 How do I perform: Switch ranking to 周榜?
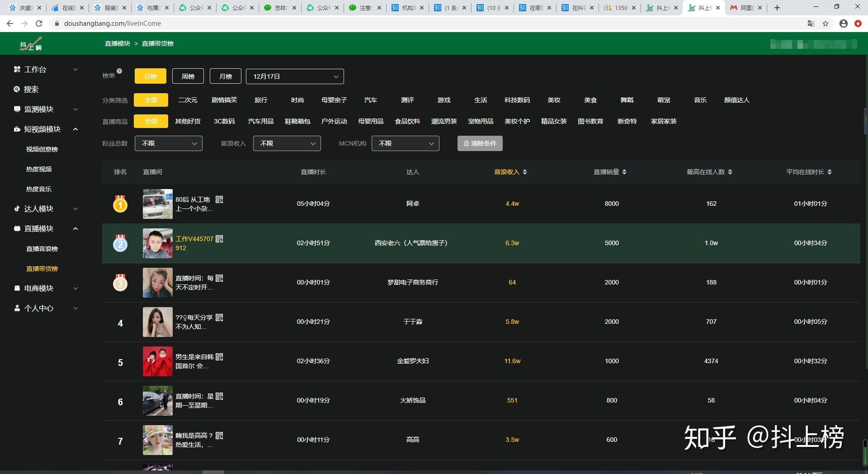(188, 76)
